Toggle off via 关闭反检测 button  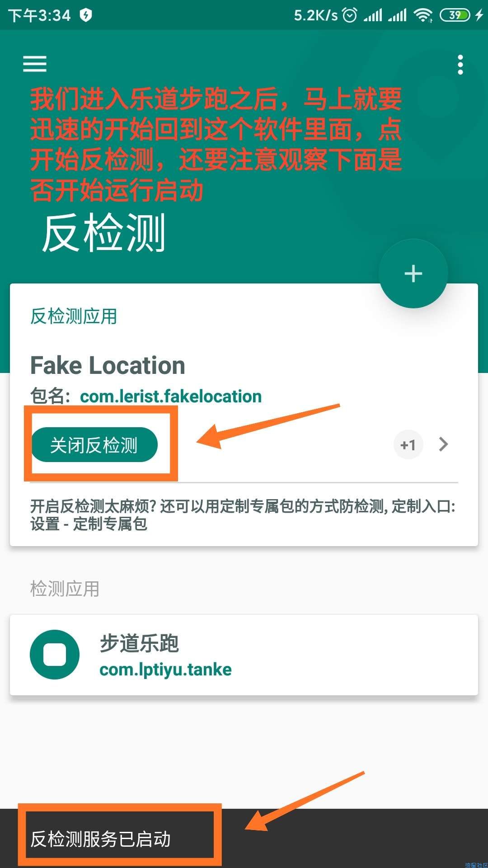[x=94, y=445]
